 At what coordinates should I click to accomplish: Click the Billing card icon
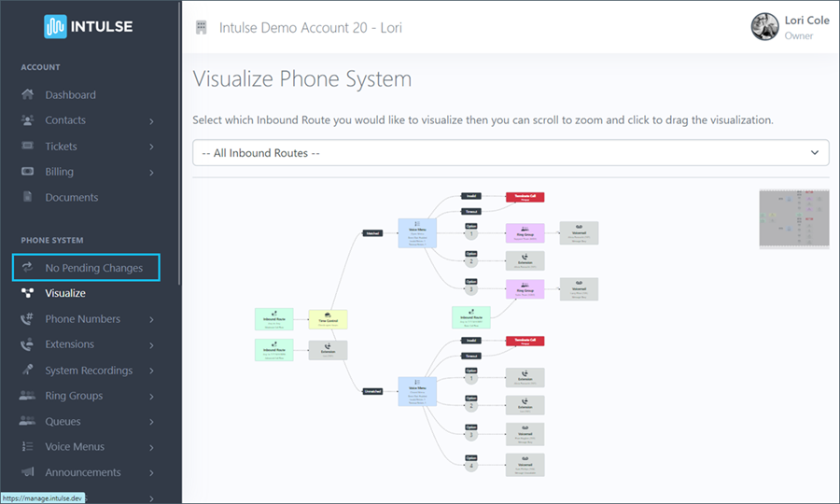click(27, 172)
